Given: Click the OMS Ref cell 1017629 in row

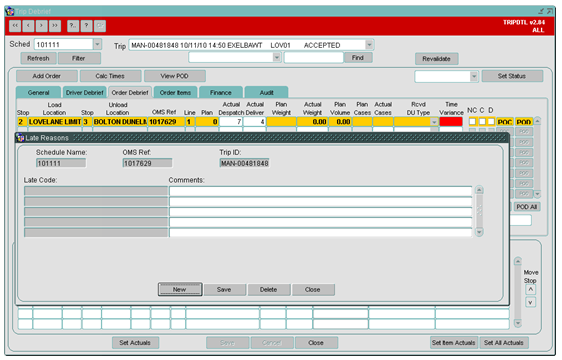Looking at the screenshot, I should (165, 122).
